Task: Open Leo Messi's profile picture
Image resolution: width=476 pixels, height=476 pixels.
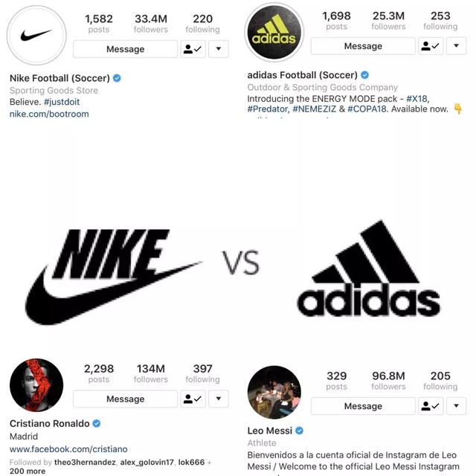Action: pos(274,392)
